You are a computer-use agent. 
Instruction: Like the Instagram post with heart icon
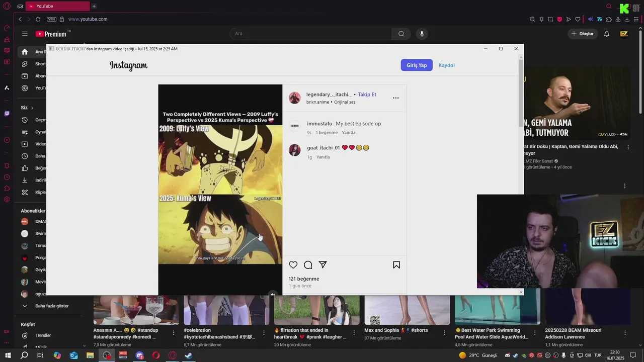293,265
